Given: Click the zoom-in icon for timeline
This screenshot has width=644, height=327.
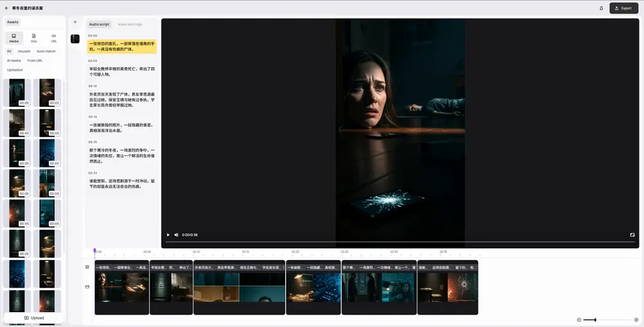Looking at the screenshot, I should 636,320.
